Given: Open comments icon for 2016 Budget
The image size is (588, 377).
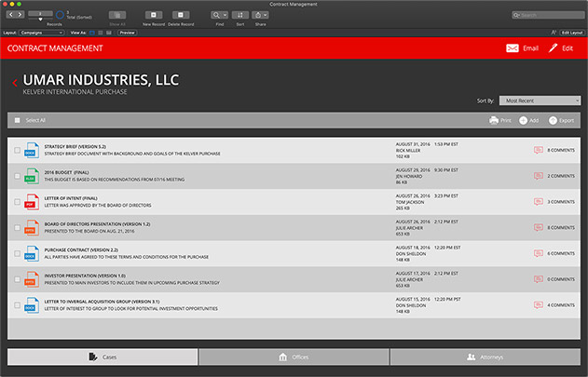Looking at the screenshot, I should [x=539, y=175].
